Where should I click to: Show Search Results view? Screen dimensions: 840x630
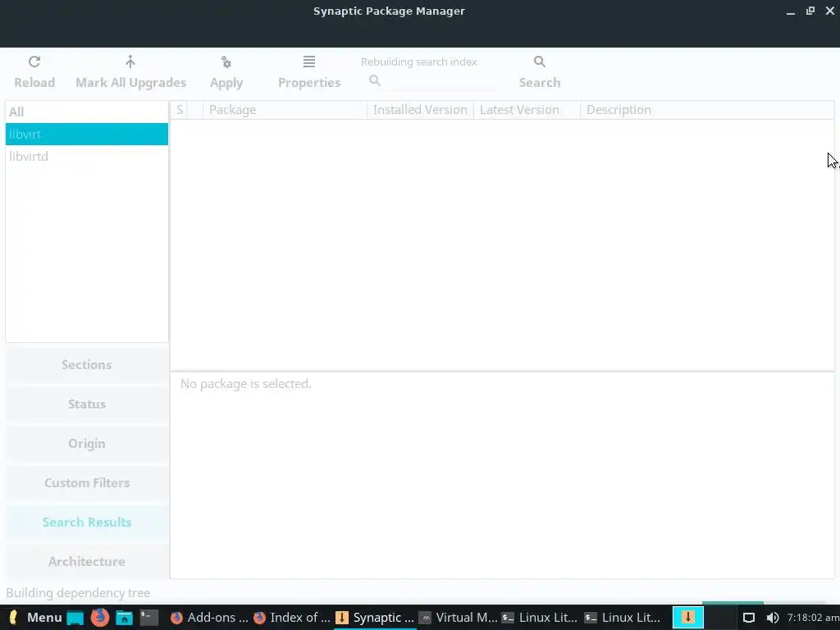pos(87,523)
